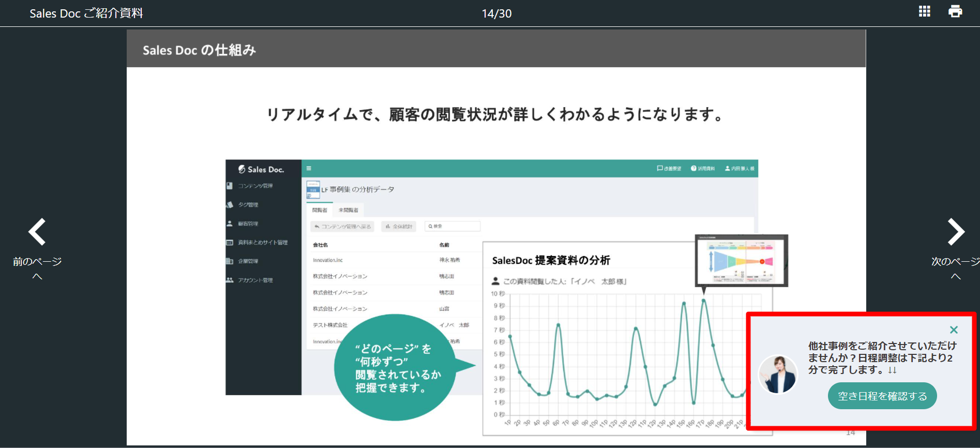980x448 pixels.
Task: Click the Sales Doc. logo in the slide screenshot
Action: [x=261, y=169]
